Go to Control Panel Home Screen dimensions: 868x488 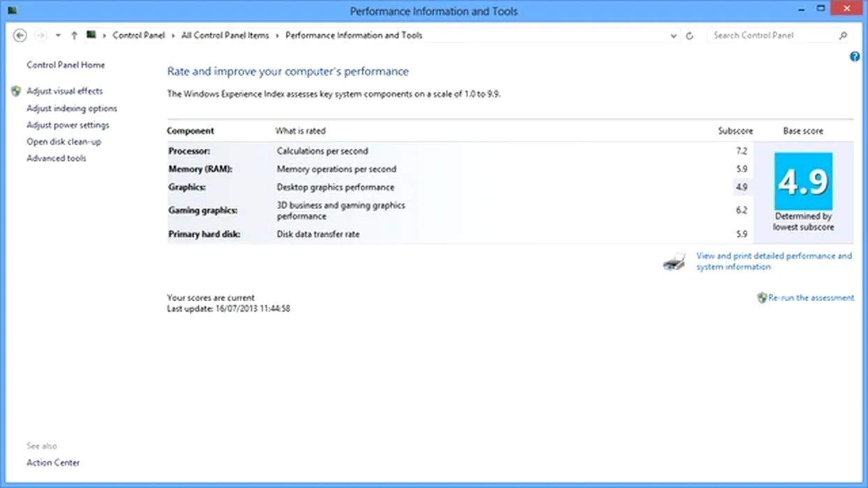click(66, 65)
